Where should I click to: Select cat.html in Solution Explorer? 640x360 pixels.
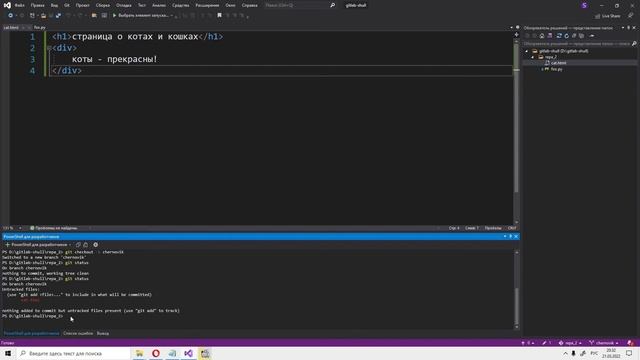pyautogui.click(x=558, y=63)
